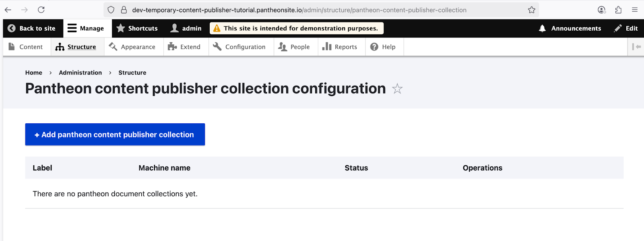This screenshot has height=241, width=644.
Task: Reload the page with the refresh icon
Action: pos(41,10)
